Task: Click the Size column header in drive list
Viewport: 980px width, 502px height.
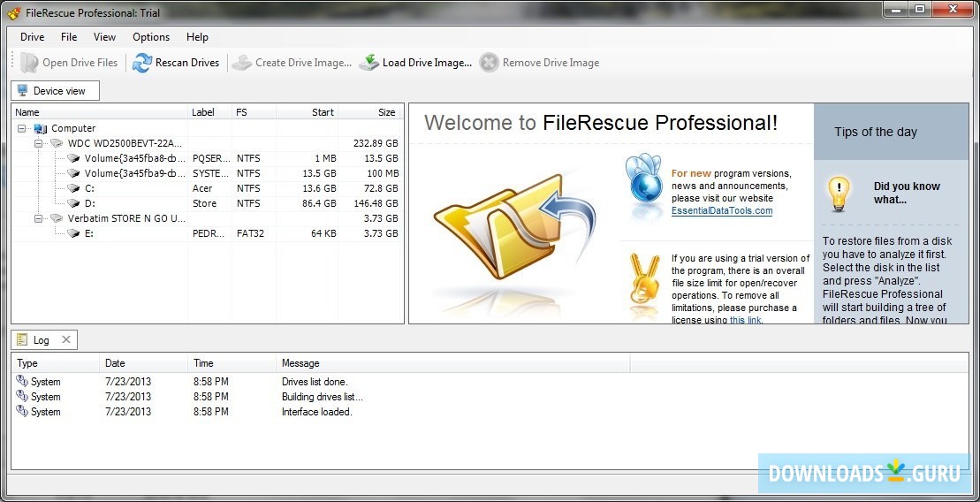Action: (x=368, y=112)
